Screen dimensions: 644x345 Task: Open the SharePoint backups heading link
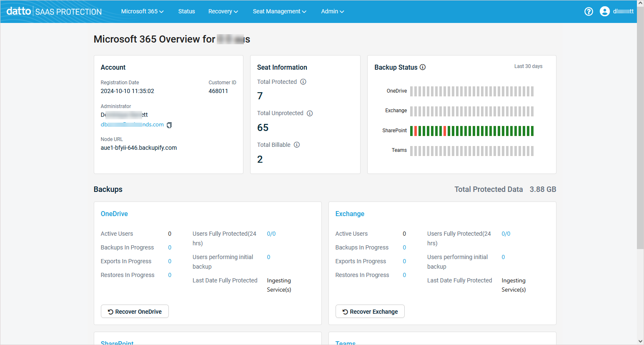117,342
